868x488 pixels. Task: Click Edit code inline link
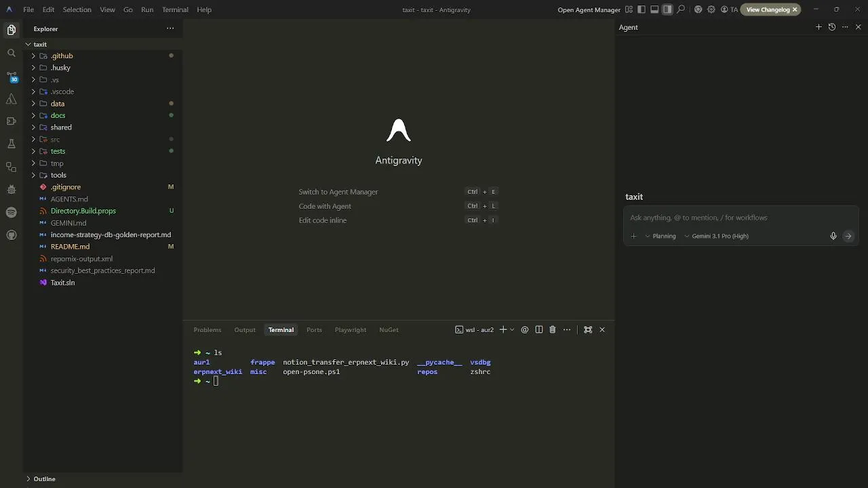click(x=323, y=220)
